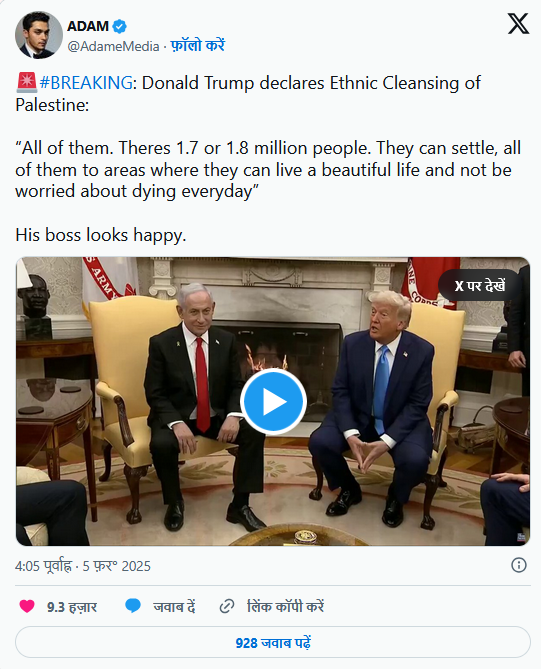The width and height of the screenshot is (541, 669).
Task: Visit the @AdameMedia handle link
Action: [113, 46]
